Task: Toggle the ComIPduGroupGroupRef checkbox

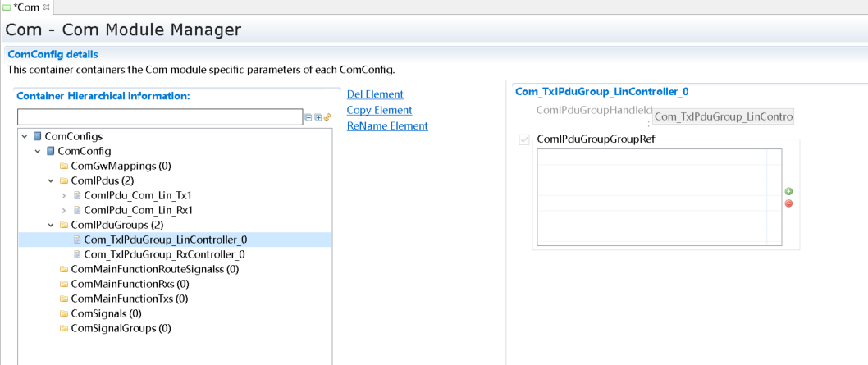Action: (x=524, y=139)
